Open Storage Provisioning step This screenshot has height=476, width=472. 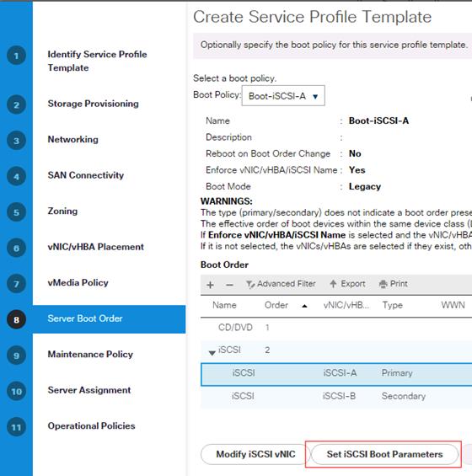94,104
